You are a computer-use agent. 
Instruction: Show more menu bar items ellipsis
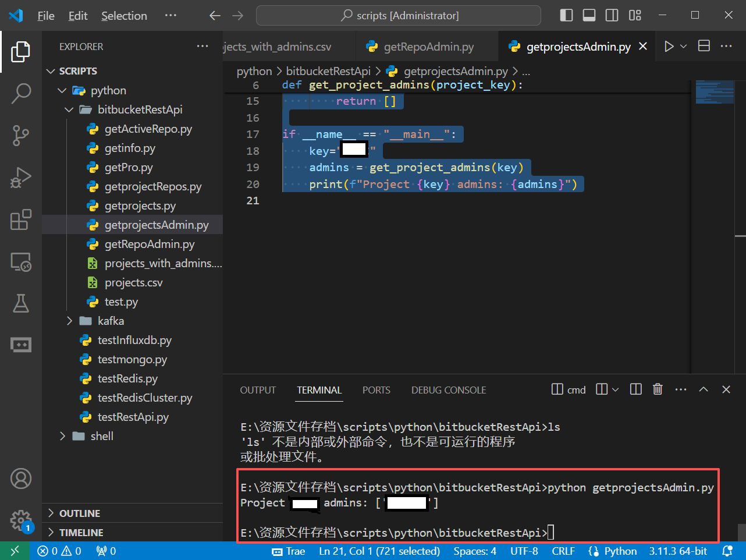pos(170,15)
